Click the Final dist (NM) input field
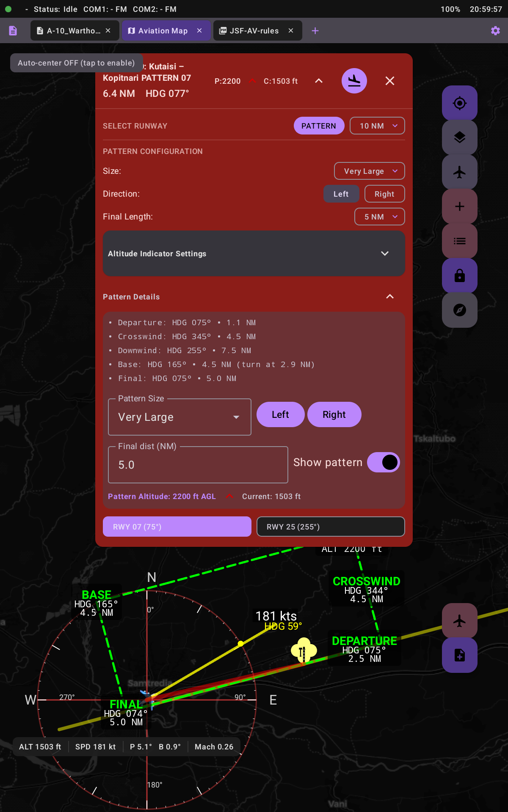508x812 pixels. coord(198,465)
